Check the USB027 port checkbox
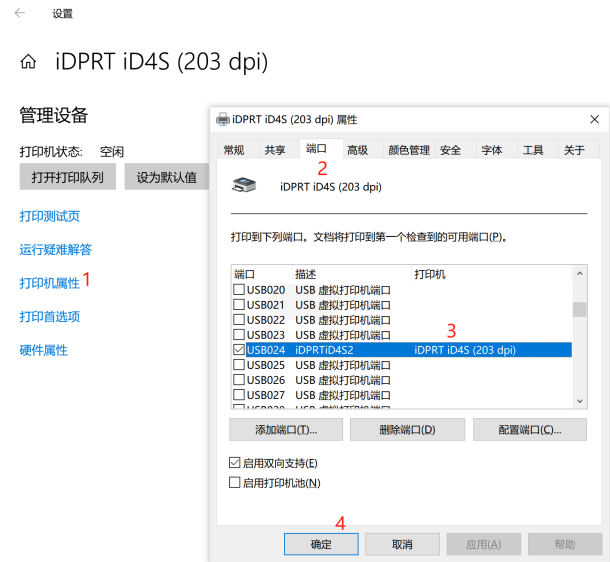 click(238, 394)
